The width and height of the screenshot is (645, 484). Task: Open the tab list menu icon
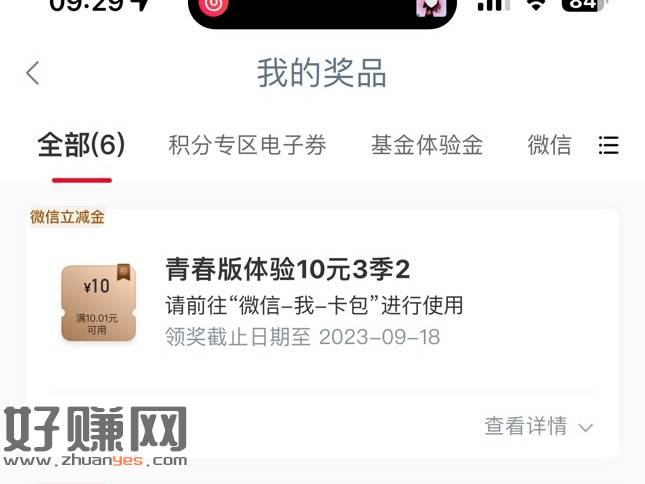(x=608, y=145)
